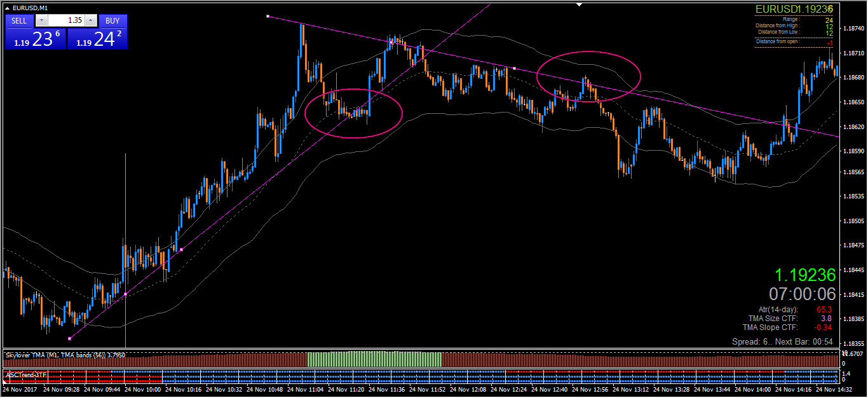Viewport: 868px width, 398px height.
Task: Select the bottom anchor of the ascending trendline
Action: click(69, 338)
